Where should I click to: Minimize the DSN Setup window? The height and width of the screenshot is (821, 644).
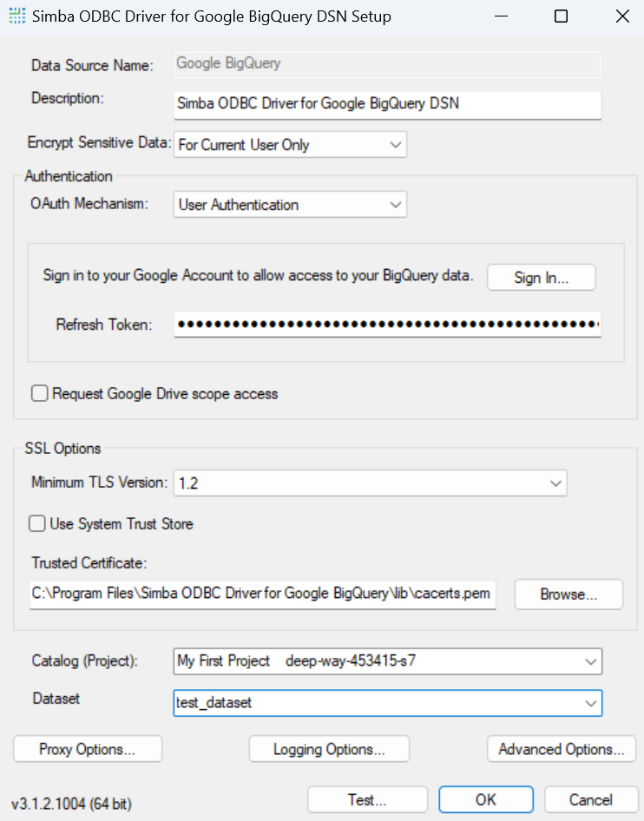point(501,16)
